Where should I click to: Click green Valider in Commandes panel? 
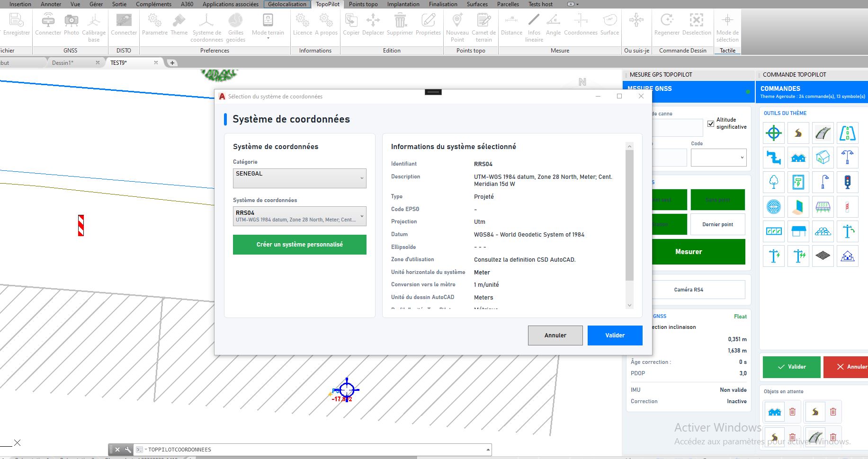tap(791, 367)
